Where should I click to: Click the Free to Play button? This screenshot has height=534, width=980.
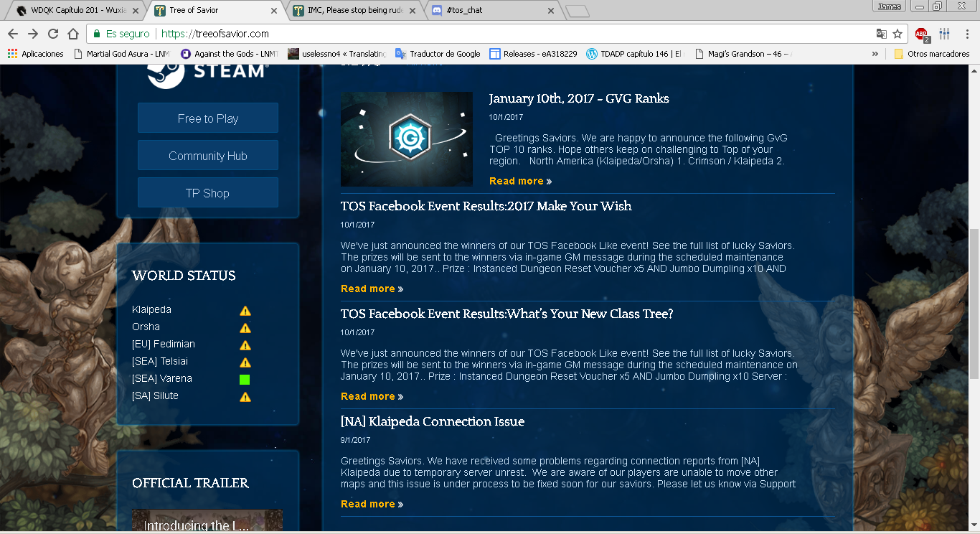(x=208, y=118)
